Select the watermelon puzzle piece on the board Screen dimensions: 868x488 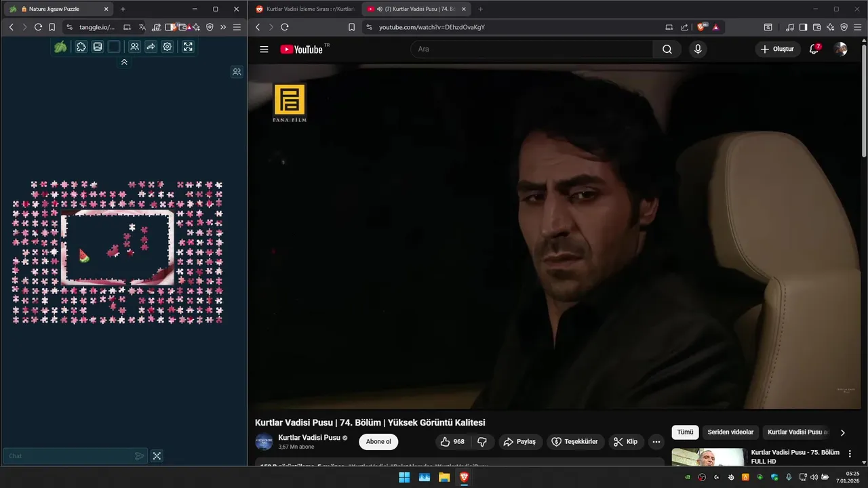click(84, 256)
